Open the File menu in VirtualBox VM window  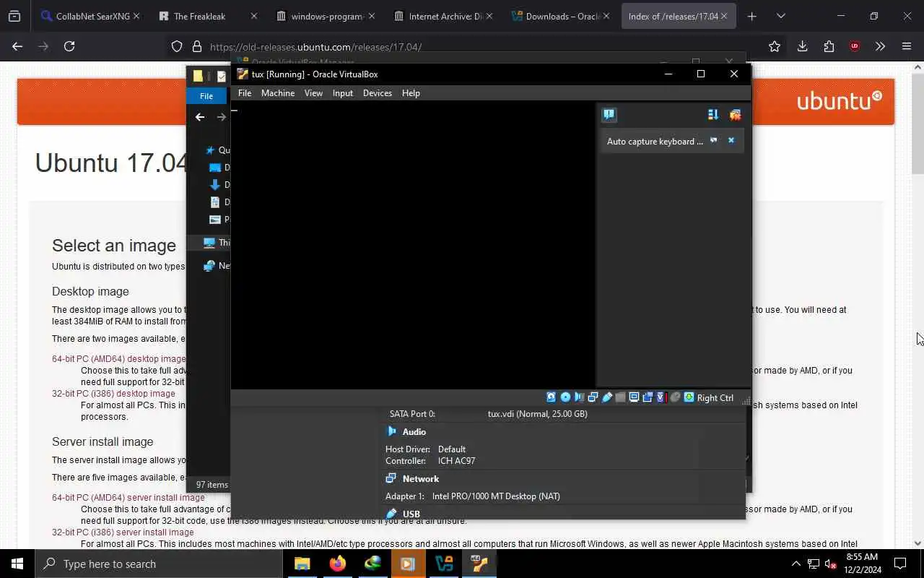(245, 93)
